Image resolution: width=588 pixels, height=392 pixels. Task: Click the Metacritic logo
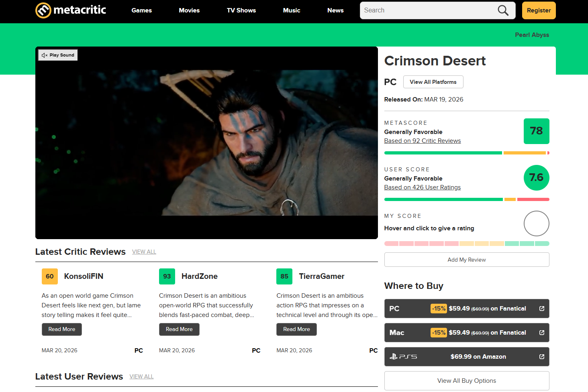(x=70, y=10)
